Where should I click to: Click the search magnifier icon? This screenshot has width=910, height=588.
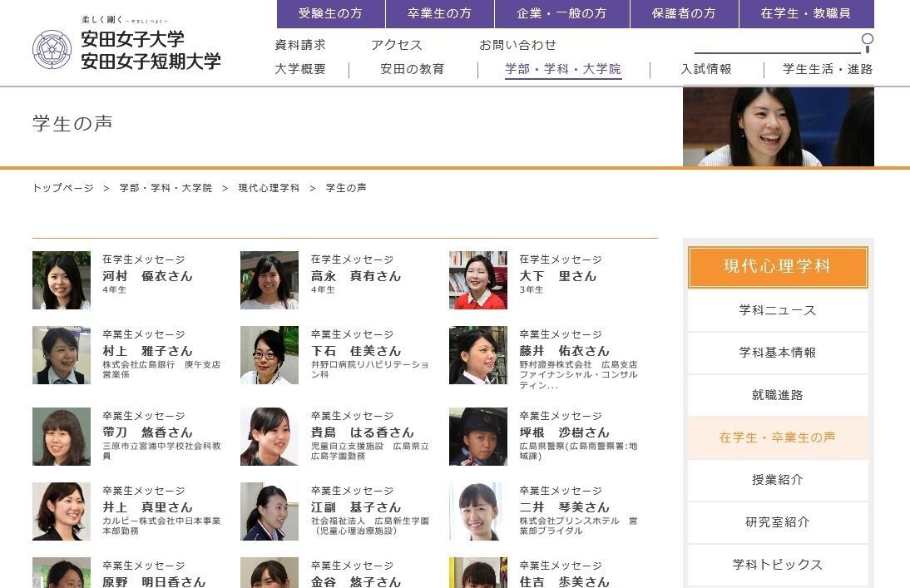point(867,42)
